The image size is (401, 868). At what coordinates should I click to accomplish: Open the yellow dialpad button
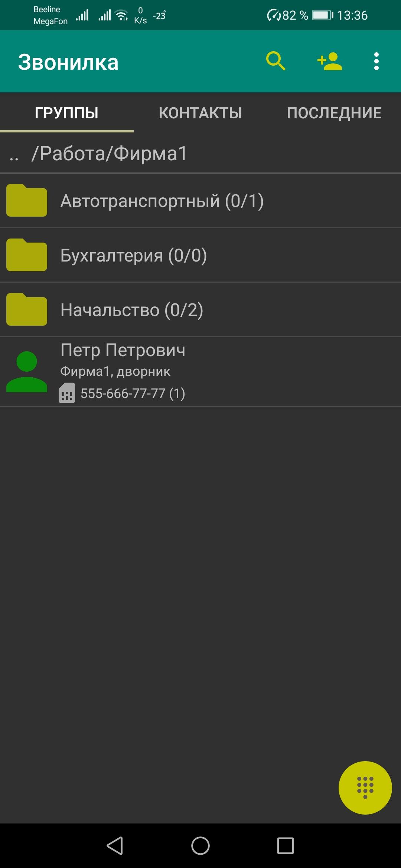click(365, 788)
